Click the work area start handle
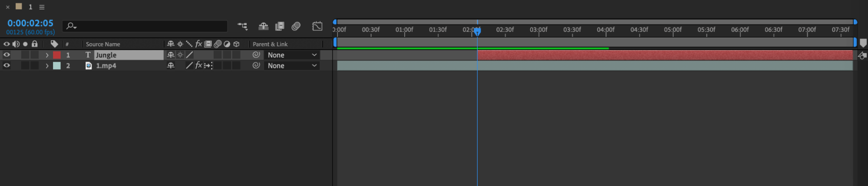Viewport: 868px width, 186px height. click(335, 43)
